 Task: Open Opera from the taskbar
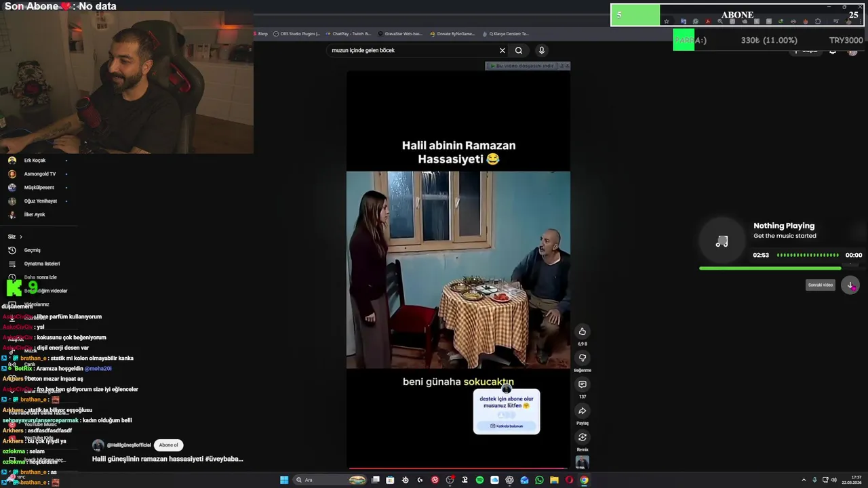pyautogui.click(x=569, y=480)
